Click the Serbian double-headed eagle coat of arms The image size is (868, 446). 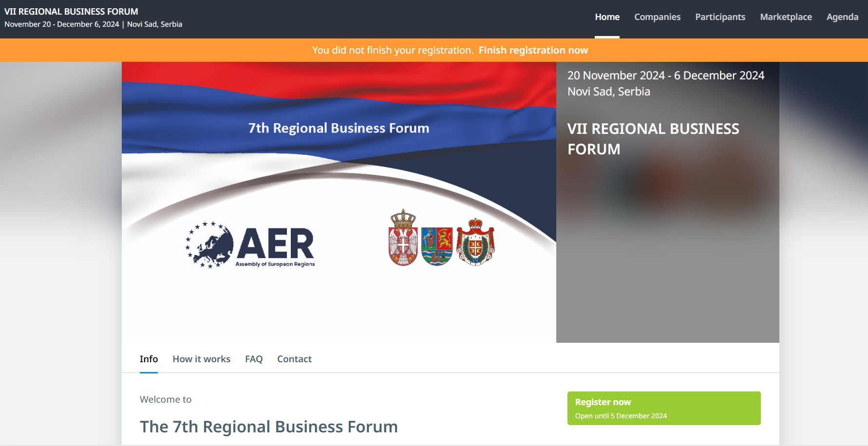403,239
